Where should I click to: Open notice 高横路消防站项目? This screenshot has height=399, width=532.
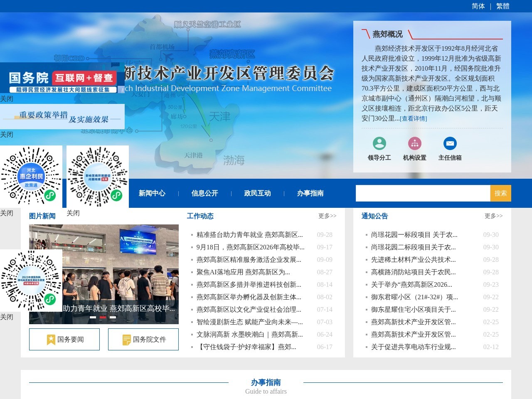click(x=414, y=272)
